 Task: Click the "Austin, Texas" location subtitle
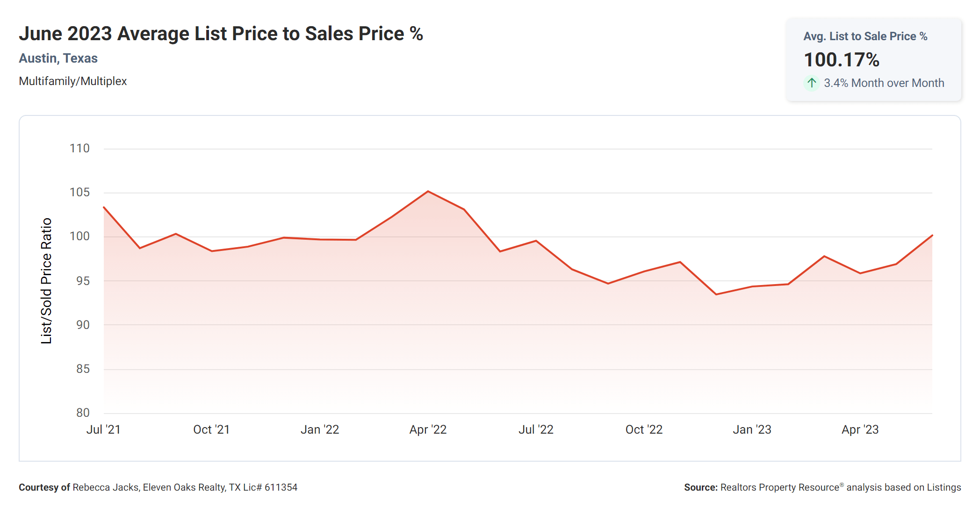pyautogui.click(x=58, y=58)
